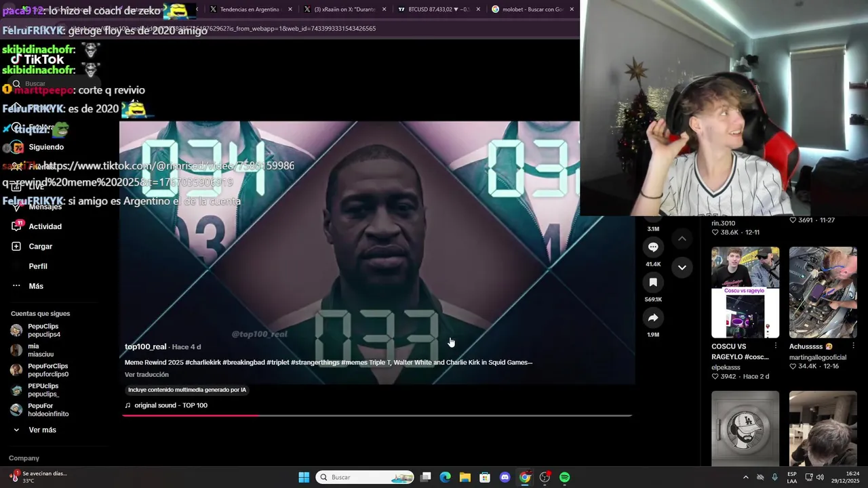This screenshot has height=488, width=868.
Task: Open the weather widget showing 33°C
Action: (x=38, y=477)
